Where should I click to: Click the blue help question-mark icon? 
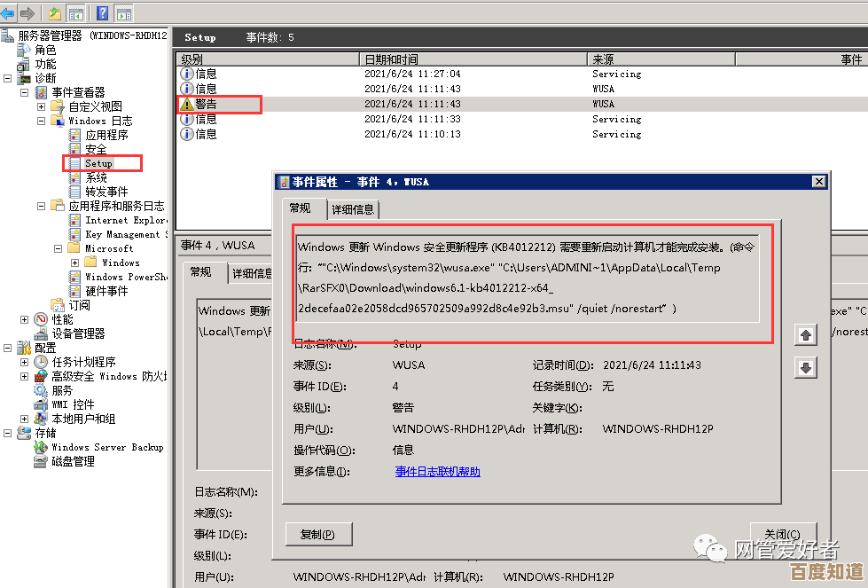click(x=103, y=12)
